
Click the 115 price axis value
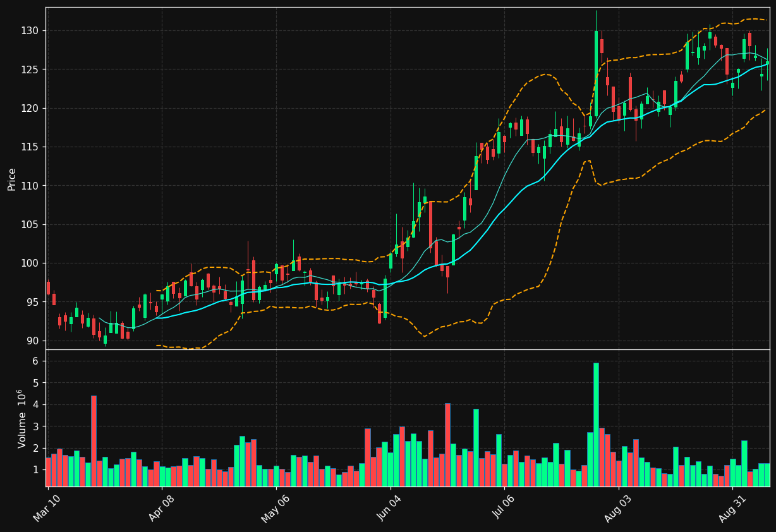coord(30,147)
